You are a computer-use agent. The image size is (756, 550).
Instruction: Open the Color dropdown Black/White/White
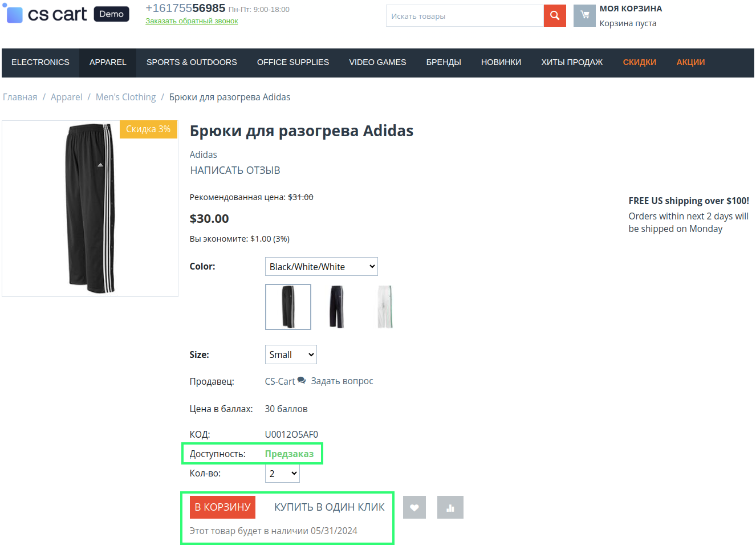click(321, 267)
